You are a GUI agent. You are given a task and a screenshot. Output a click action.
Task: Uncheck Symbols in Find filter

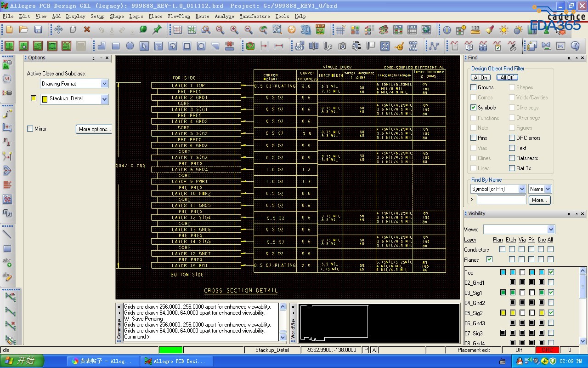tap(474, 108)
